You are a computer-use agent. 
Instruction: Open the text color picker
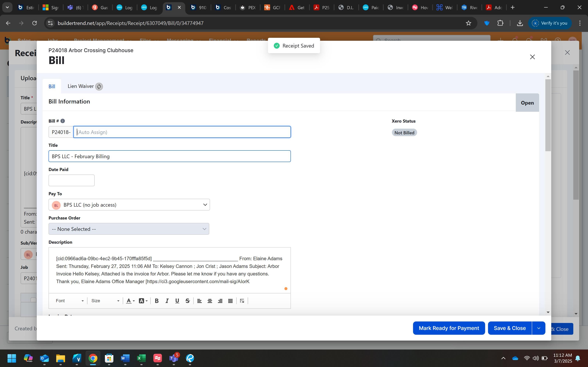click(130, 301)
